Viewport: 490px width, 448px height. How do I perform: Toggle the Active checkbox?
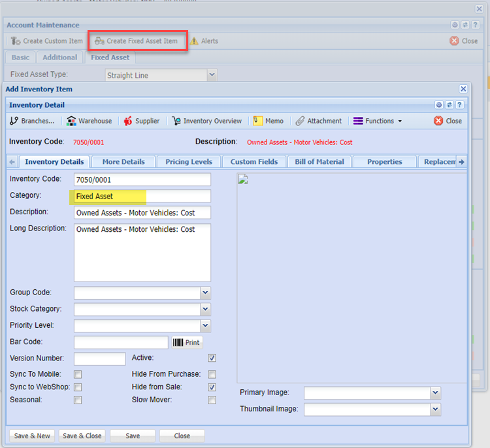tap(212, 358)
